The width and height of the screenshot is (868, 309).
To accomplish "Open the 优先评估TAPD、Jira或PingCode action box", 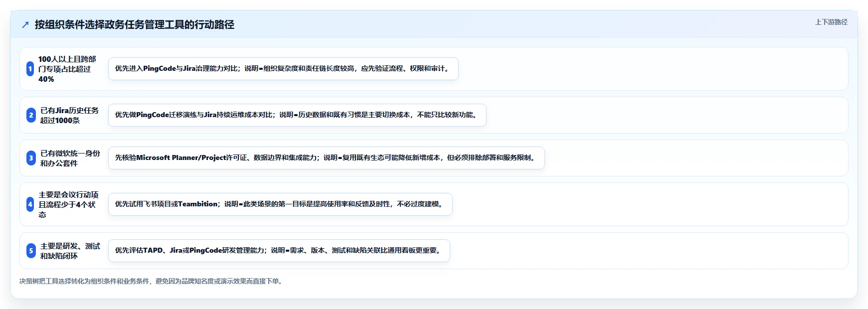I will [x=279, y=251].
